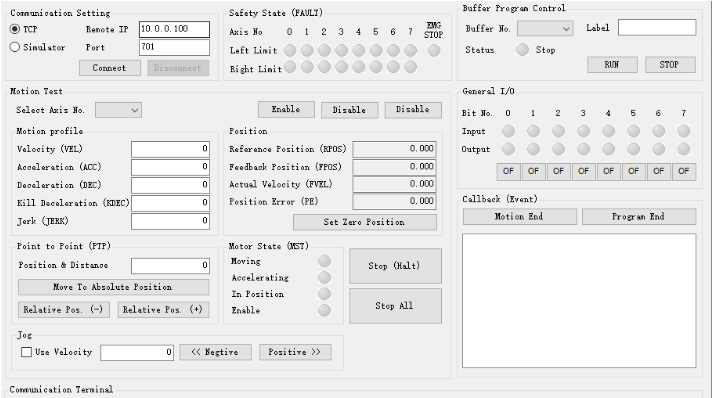Click RUN in Buffer Program Control
726x398 pixels.
[612, 65]
